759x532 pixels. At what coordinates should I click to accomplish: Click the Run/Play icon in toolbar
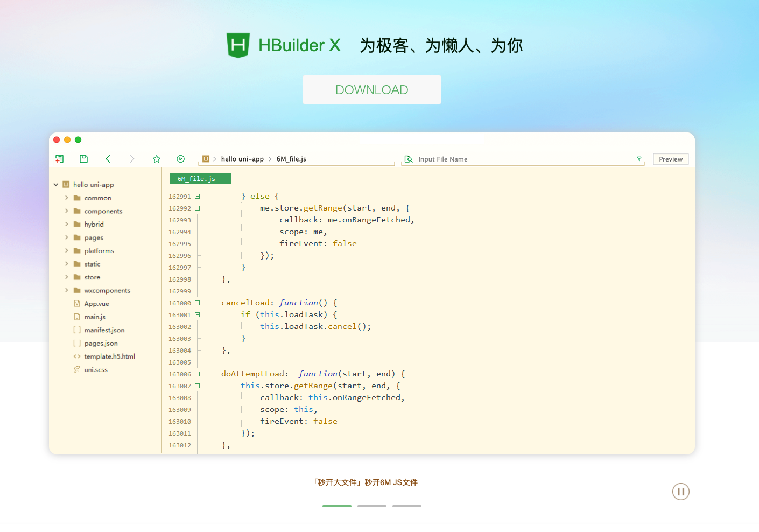coord(180,158)
